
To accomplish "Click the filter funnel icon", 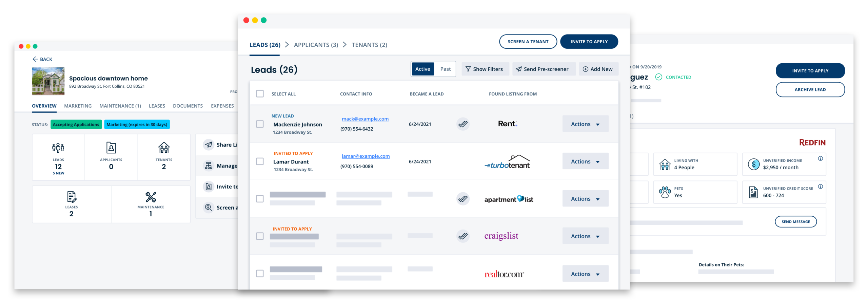I will (x=468, y=69).
